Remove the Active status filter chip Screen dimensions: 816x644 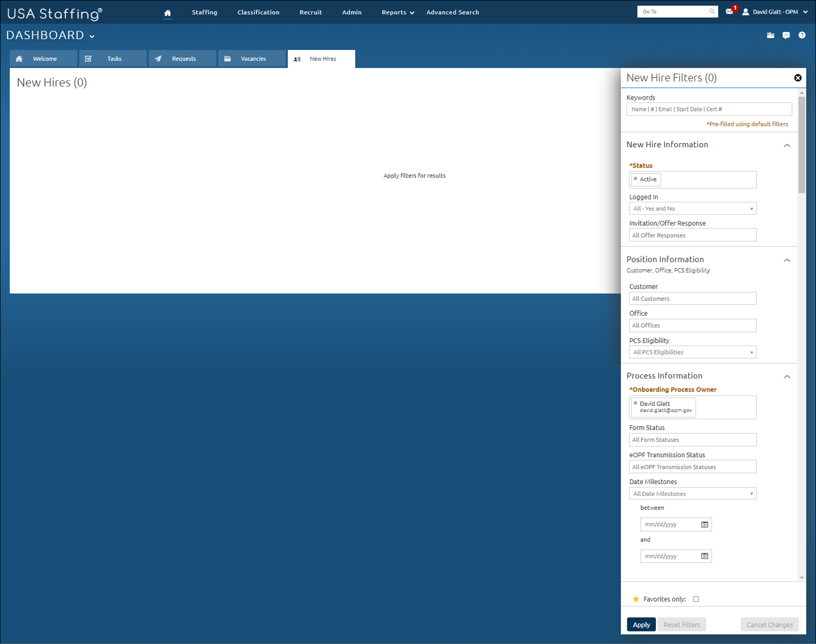[636, 179]
